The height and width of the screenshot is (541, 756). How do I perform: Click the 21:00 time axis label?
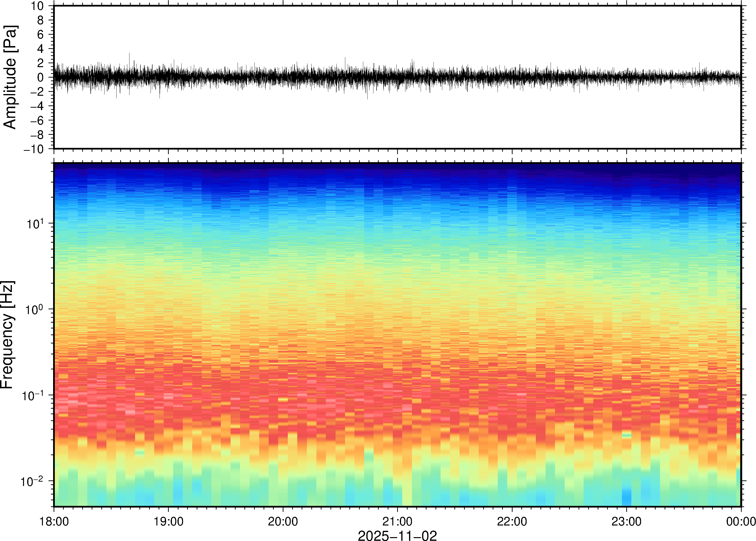point(397,521)
